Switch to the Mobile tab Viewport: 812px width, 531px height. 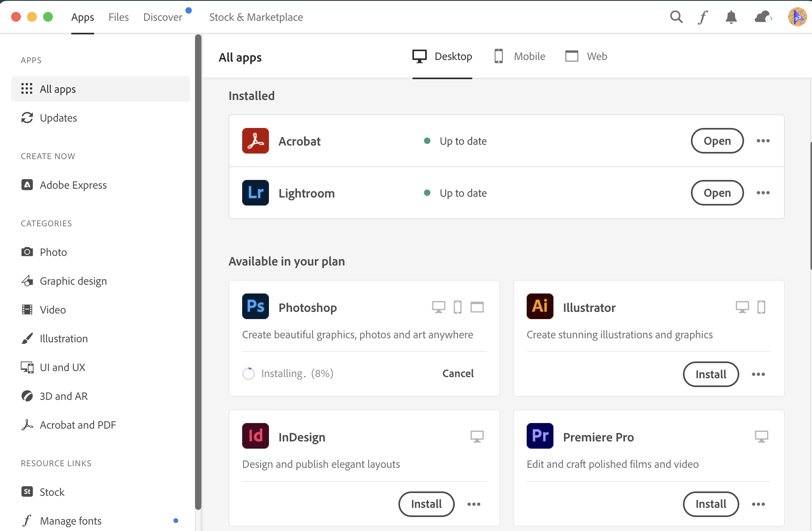click(x=519, y=56)
